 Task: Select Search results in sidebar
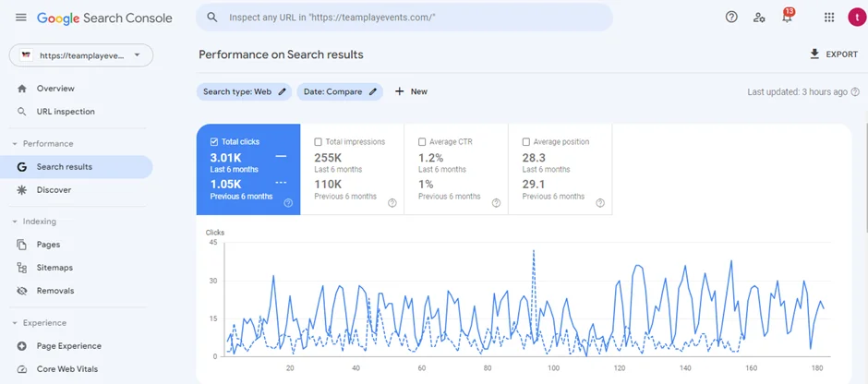(x=77, y=167)
